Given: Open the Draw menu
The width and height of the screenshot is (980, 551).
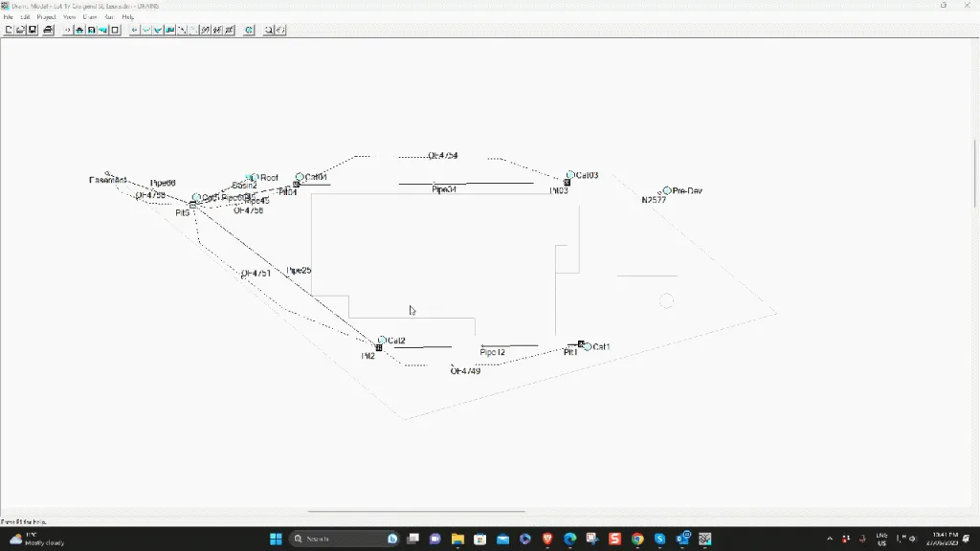Looking at the screenshot, I should [x=90, y=17].
